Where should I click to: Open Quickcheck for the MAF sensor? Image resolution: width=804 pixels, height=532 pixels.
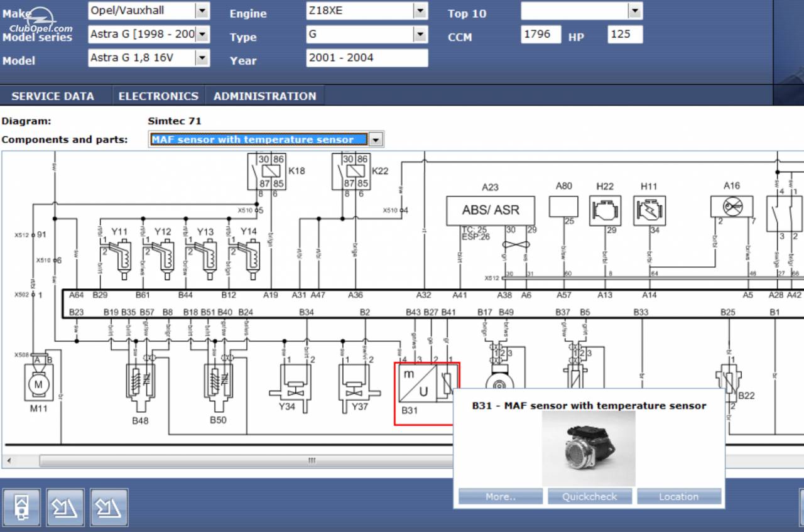click(x=590, y=496)
